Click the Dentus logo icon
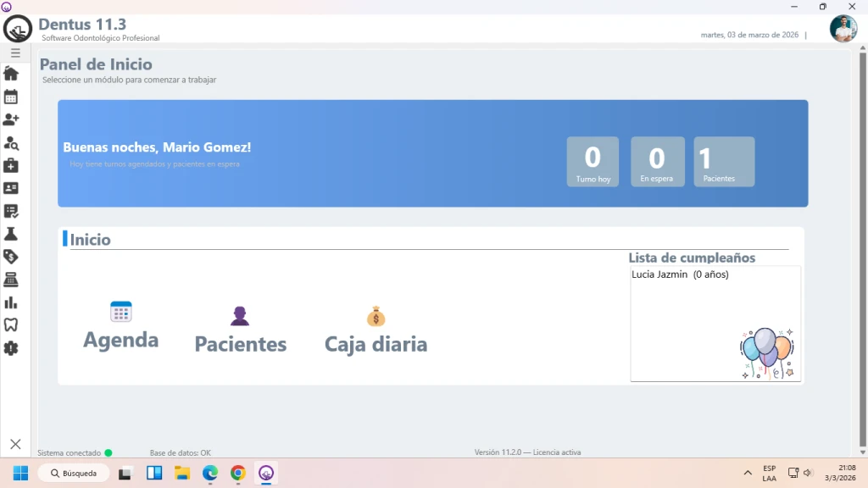 (x=18, y=29)
